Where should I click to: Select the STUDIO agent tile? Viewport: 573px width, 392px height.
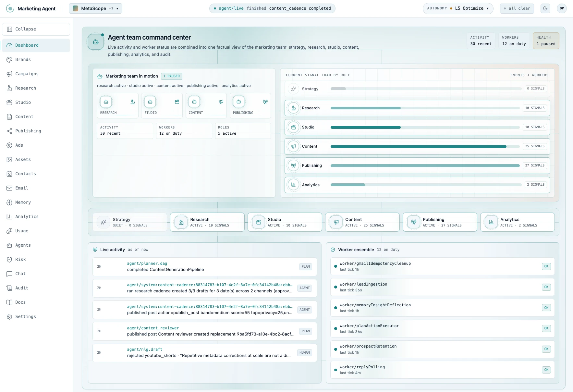(162, 105)
